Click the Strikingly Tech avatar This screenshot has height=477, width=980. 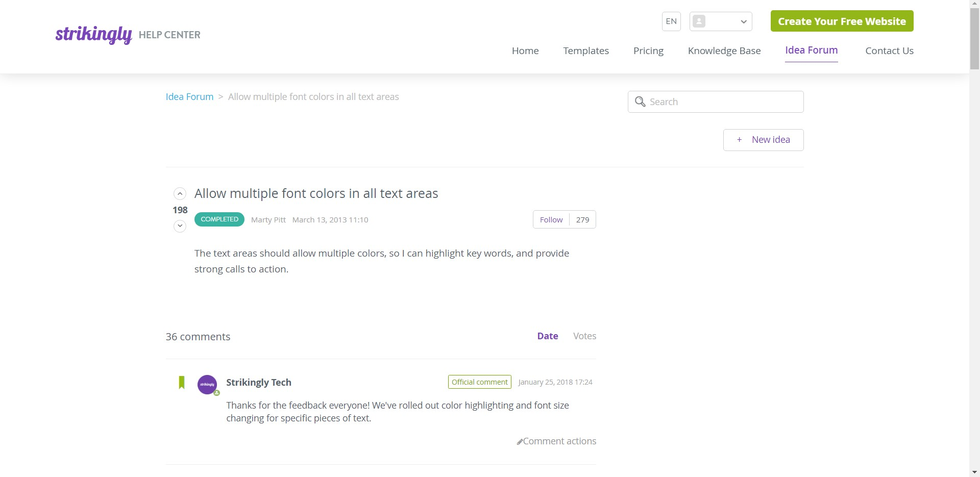tap(207, 384)
